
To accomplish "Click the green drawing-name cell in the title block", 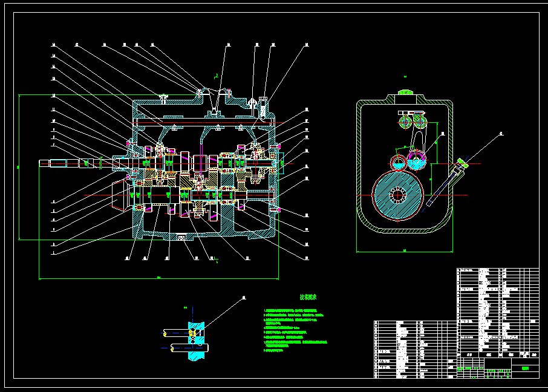I will click(525, 368).
